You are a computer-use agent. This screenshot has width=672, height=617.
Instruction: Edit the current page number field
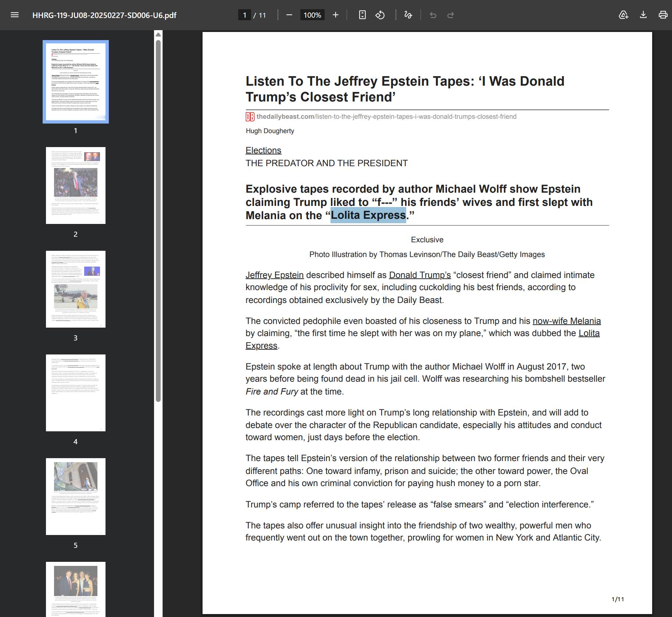(x=244, y=15)
